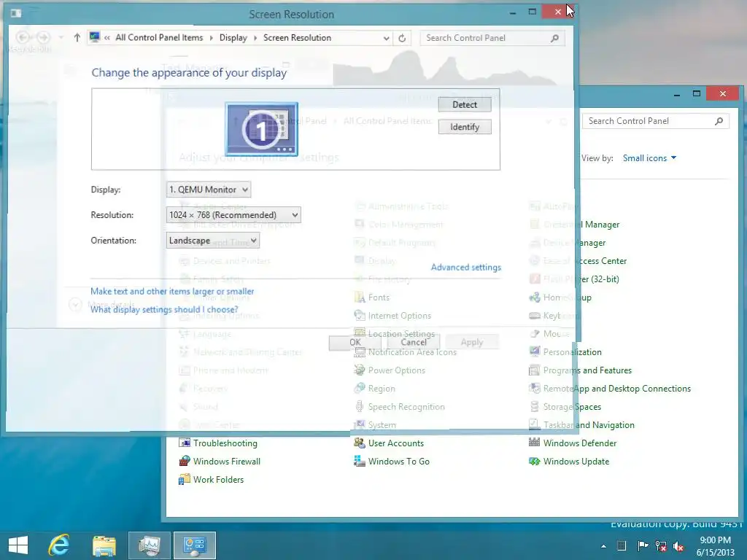Open the Orientation dropdown set to Landscape

(213, 241)
